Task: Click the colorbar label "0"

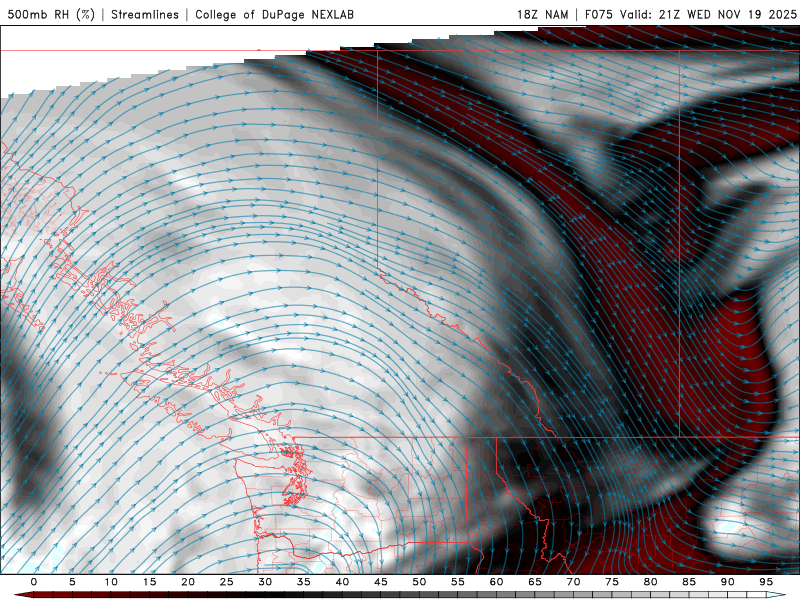Action: [x=34, y=582]
